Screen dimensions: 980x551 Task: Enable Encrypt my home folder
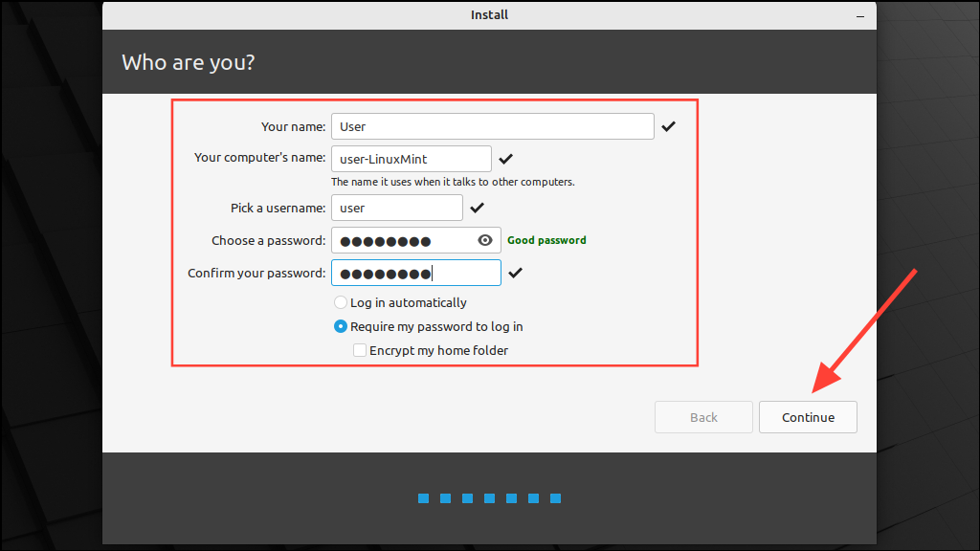click(360, 350)
